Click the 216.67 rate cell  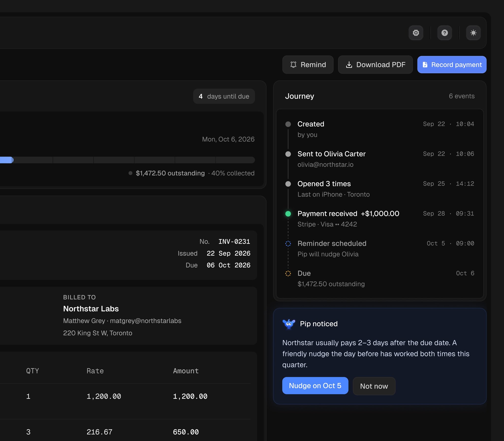(x=99, y=432)
